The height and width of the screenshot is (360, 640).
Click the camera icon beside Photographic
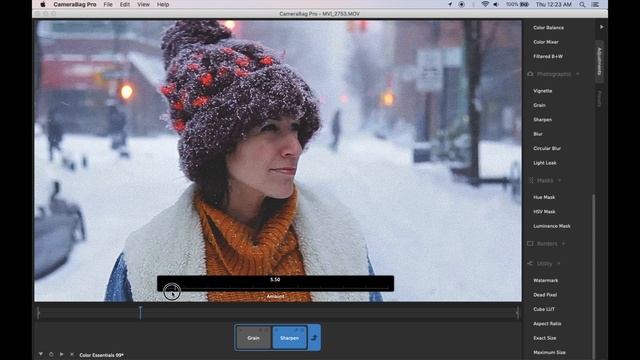[530, 74]
